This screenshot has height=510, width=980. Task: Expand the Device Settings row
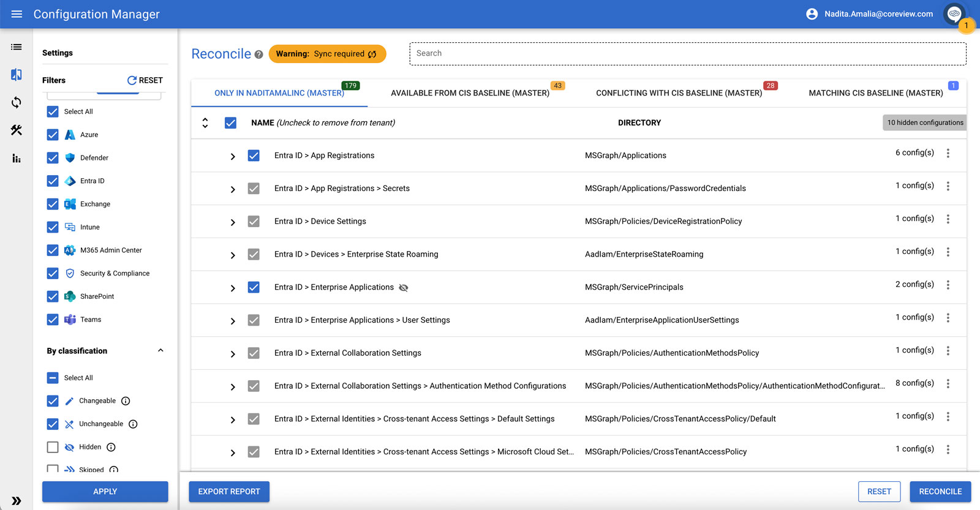coord(233,223)
